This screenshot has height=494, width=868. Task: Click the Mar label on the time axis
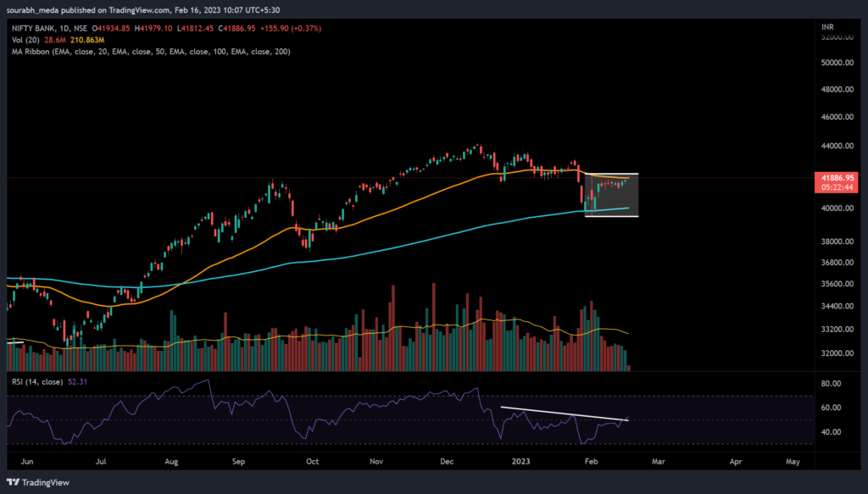(x=658, y=461)
